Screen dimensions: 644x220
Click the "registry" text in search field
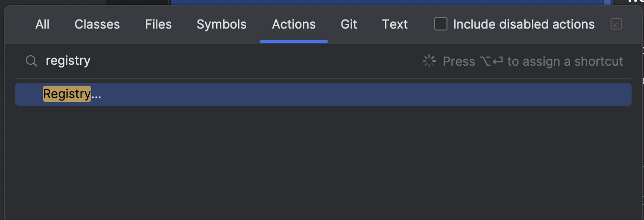click(68, 61)
